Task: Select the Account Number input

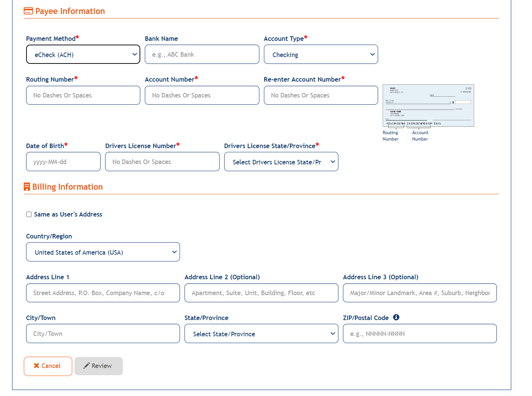Action: pyautogui.click(x=202, y=95)
